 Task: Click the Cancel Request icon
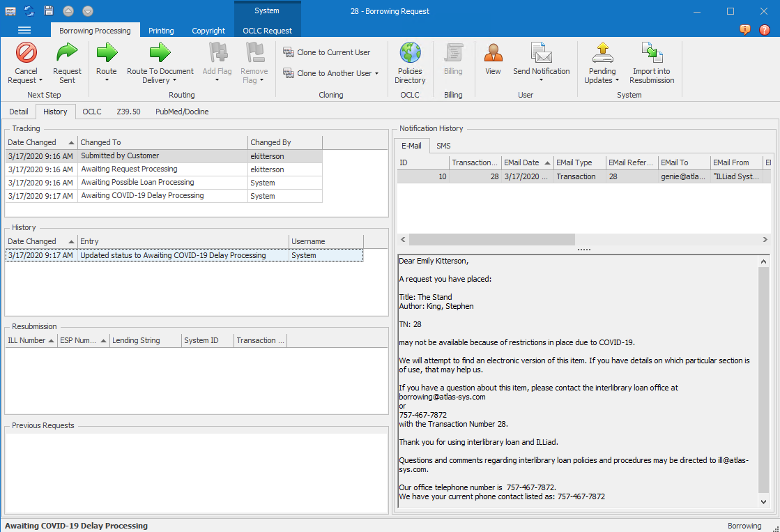[26, 53]
